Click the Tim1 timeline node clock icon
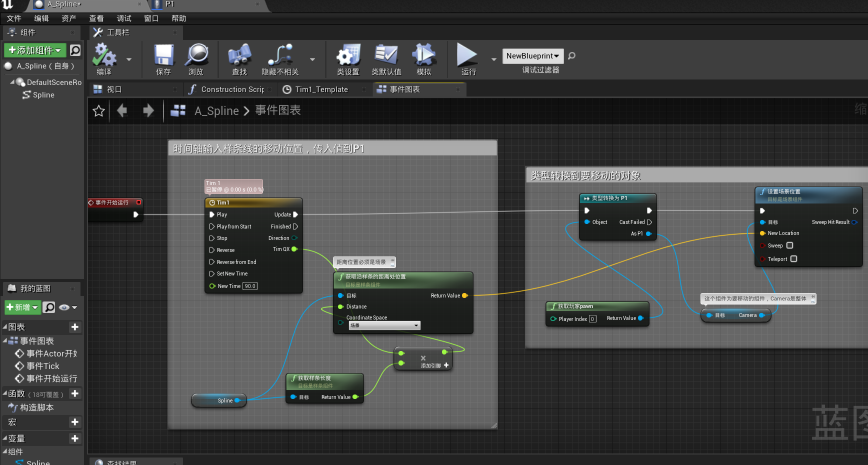Screen dimensions: 868x465 [x=212, y=202]
